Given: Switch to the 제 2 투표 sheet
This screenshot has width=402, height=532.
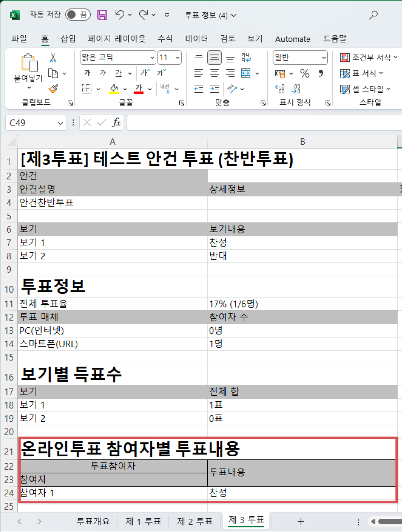Looking at the screenshot, I should (x=194, y=521).
